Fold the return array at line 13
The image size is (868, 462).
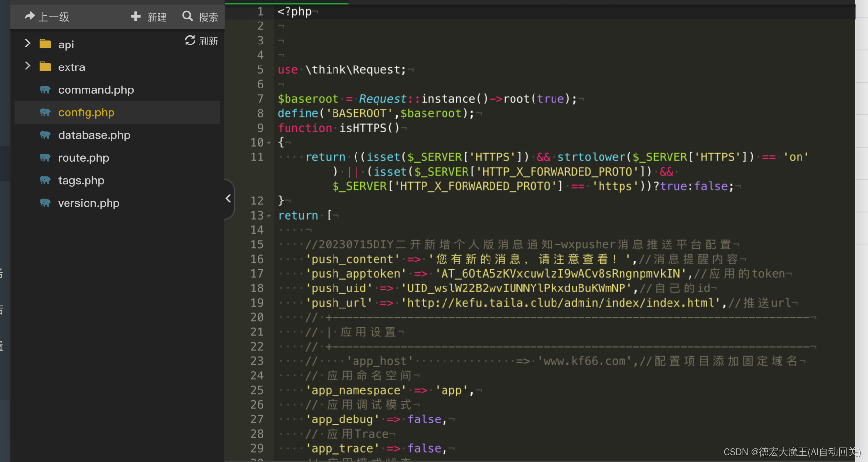tap(269, 216)
